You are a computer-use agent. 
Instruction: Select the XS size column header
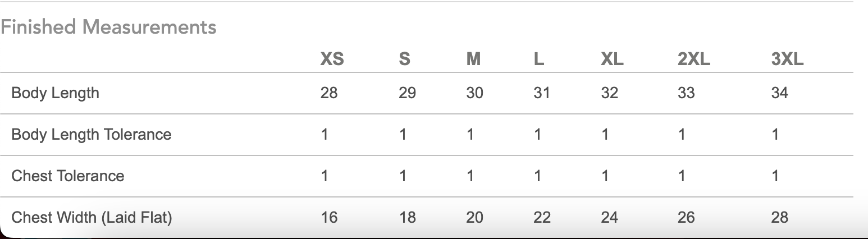coord(332,59)
